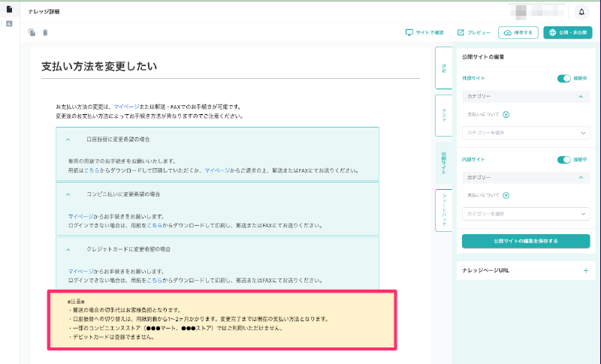
Task: Collapse the コンビニ払いに変更希望の場合 section
Action: click(68, 194)
